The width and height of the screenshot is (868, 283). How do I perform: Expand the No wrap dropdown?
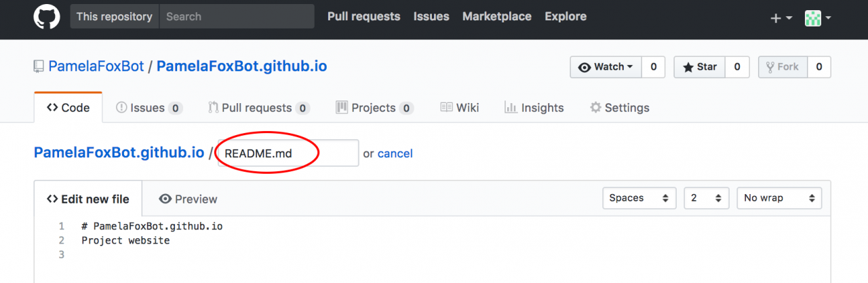[779, 198]
